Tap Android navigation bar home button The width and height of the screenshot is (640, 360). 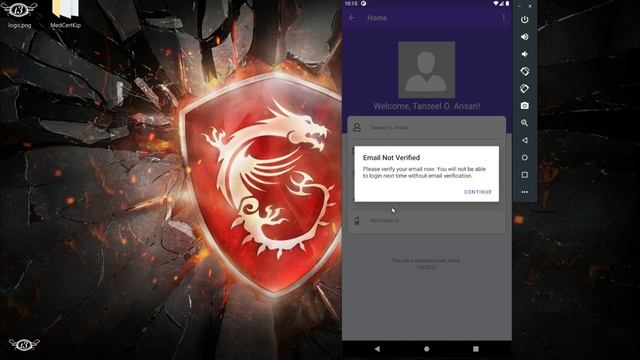click(x=427, y=349)
